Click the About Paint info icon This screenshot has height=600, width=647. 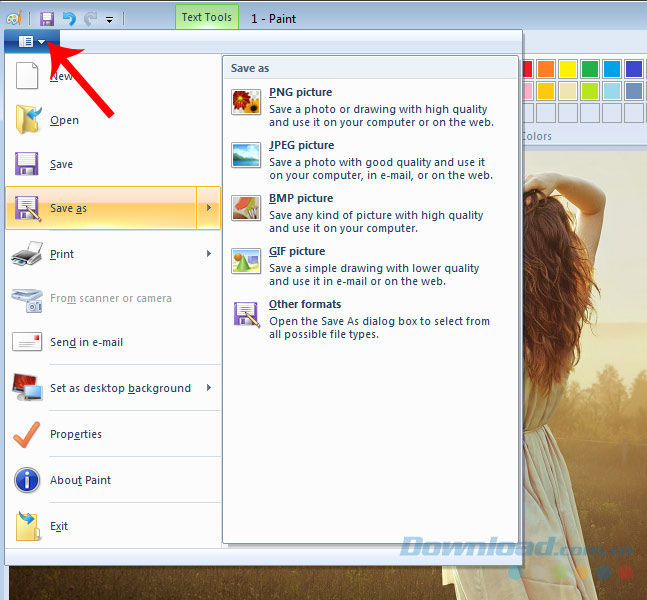pyautogui.click(x=27, y=480)
